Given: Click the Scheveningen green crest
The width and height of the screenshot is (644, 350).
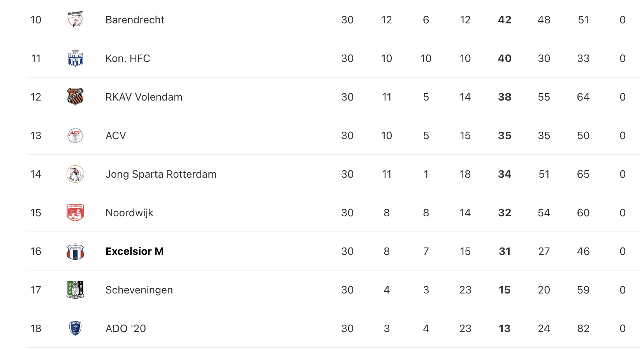Looking at the screenshot, I should [x=75, y=290].
